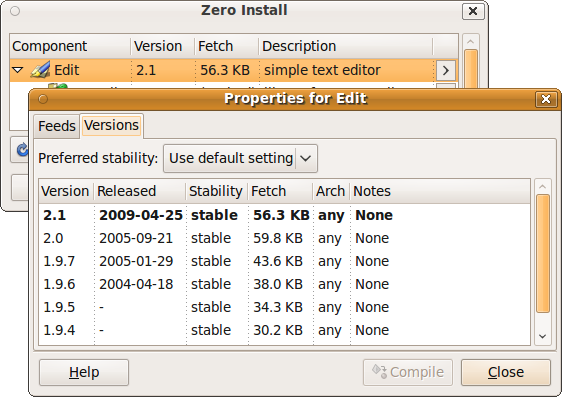Click release date 2005-01-29
The image size is (562, 397).
click(136, 261)
